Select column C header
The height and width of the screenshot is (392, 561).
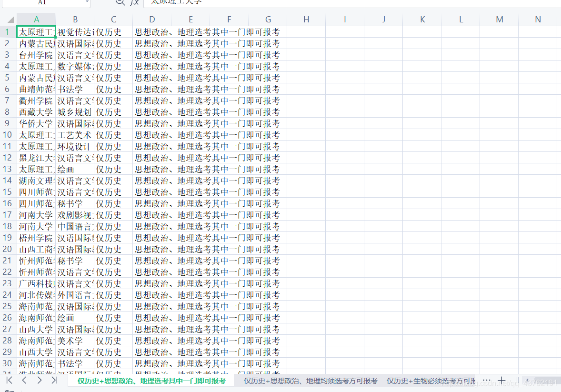click(113, 20)
